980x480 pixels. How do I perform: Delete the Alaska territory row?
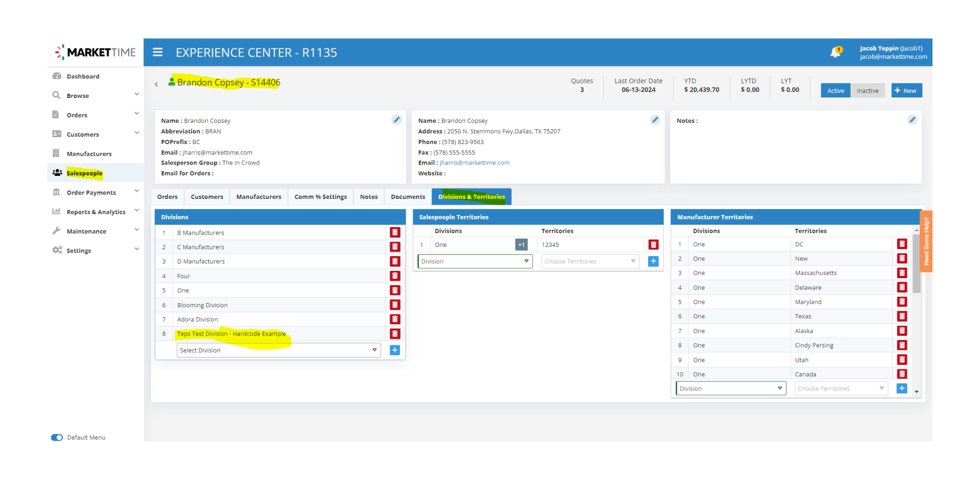point(902,331)
